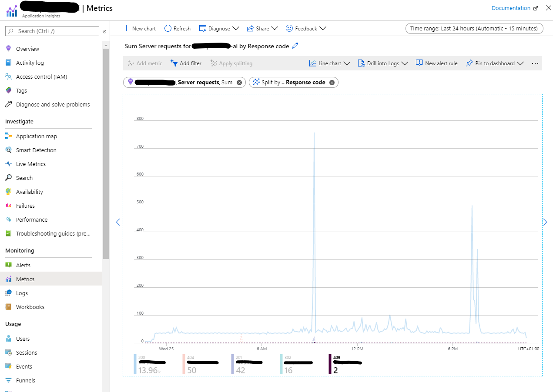Expand the Line chart dropdown
The width and height of the screenshot is (553, 392).
click(x=330, y=63)
